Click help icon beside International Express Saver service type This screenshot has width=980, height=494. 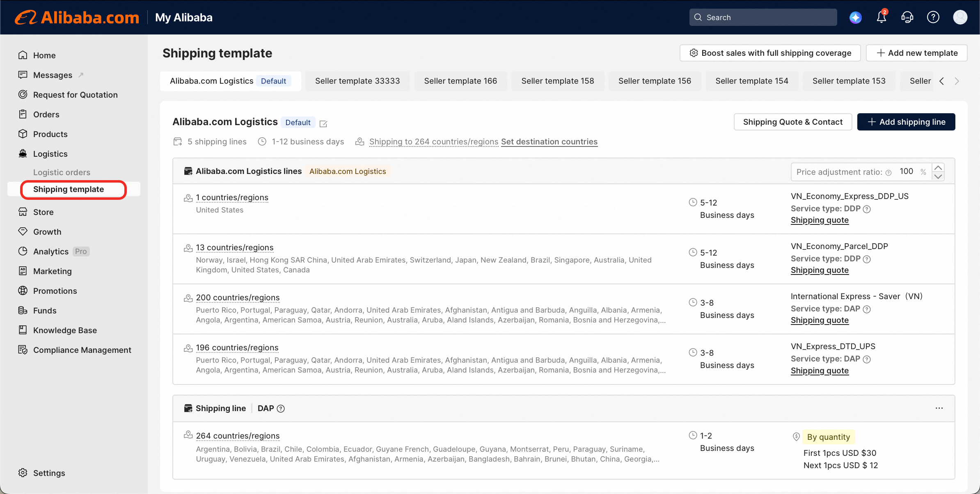coord(867,309)
